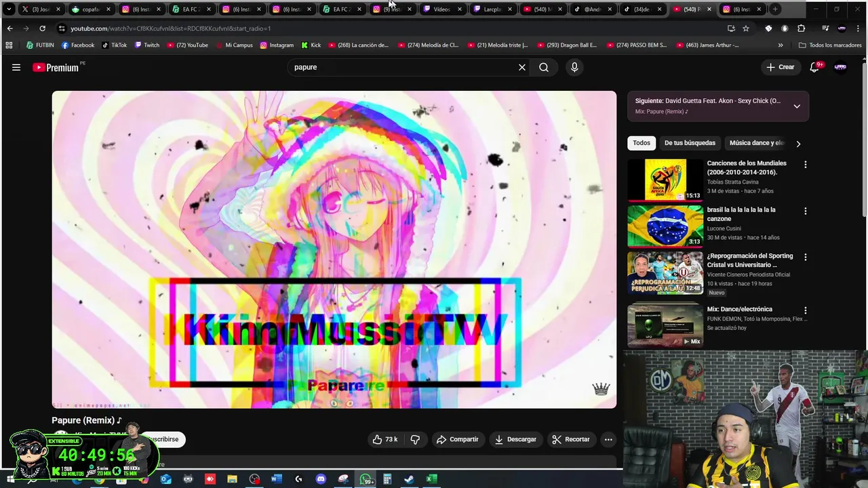
Task: Open Discord from the taskbar
Action: [321, 479]
